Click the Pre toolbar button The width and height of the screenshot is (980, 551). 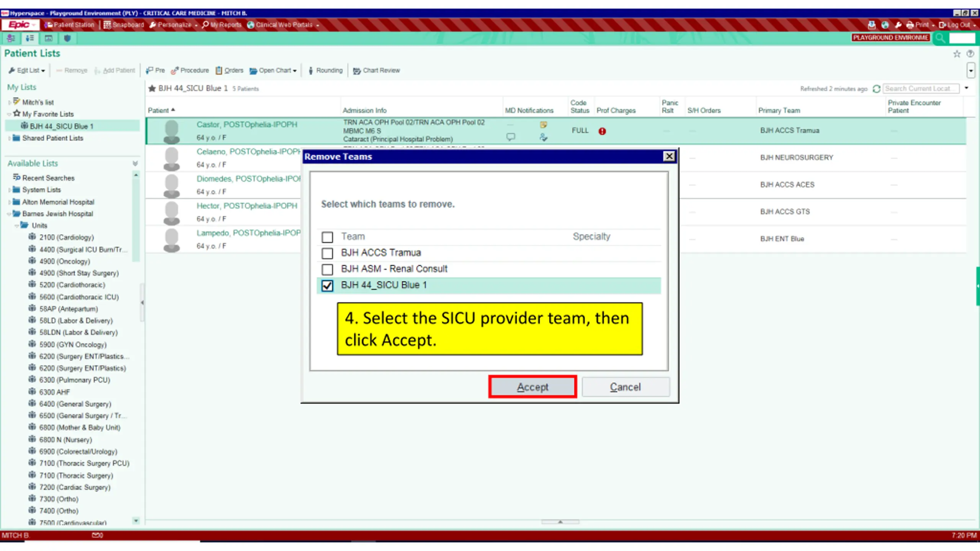(x=155, y=70)
